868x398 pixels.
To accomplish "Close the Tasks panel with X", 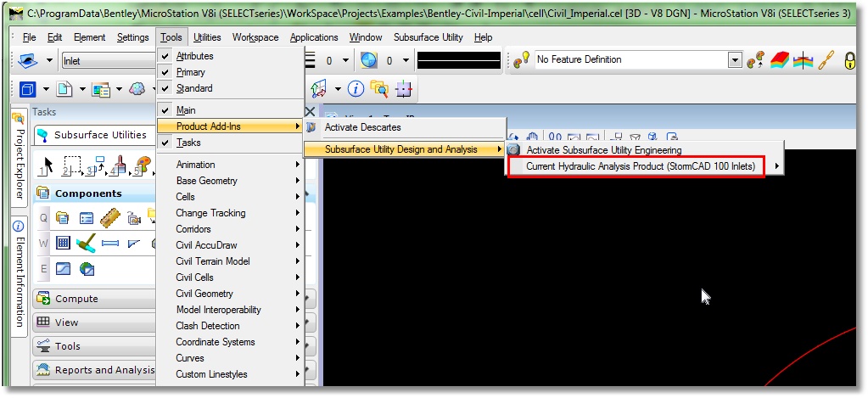I will [310, 112].
